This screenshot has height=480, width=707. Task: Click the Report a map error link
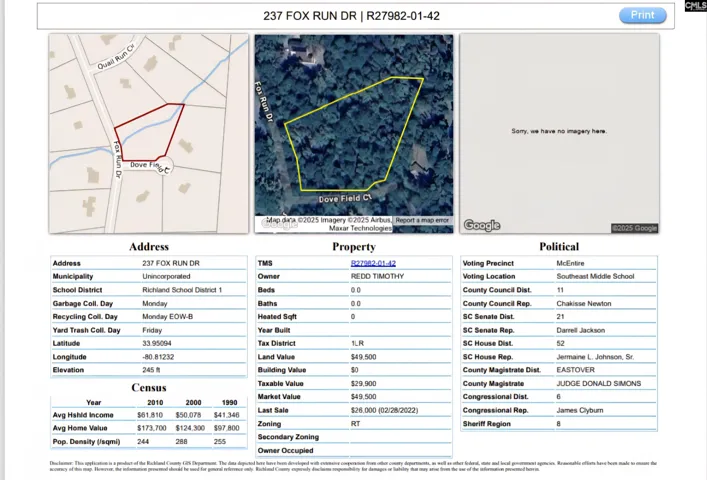[422, 220]
